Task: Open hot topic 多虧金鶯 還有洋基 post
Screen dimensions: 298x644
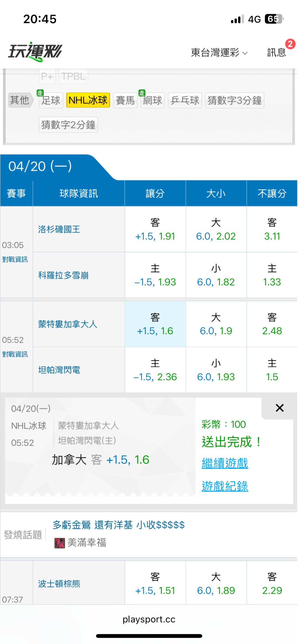Action: [x=118, y=525]
